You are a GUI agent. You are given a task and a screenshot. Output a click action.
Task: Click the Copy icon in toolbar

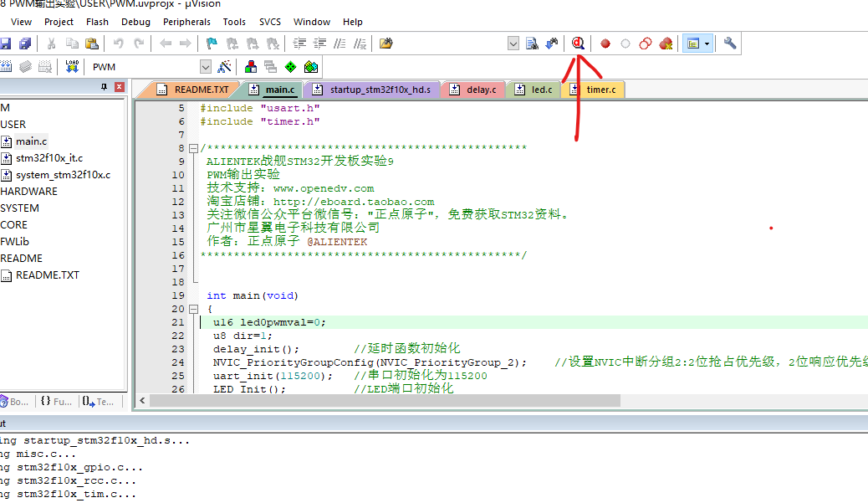[x=72, y=44]
